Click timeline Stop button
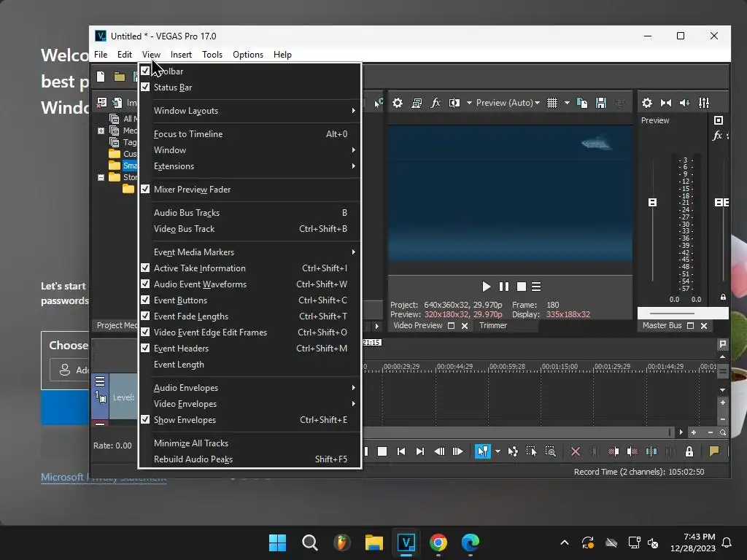Image resolution: width=747 pixels, height=560 pixels. coord(382,451)
